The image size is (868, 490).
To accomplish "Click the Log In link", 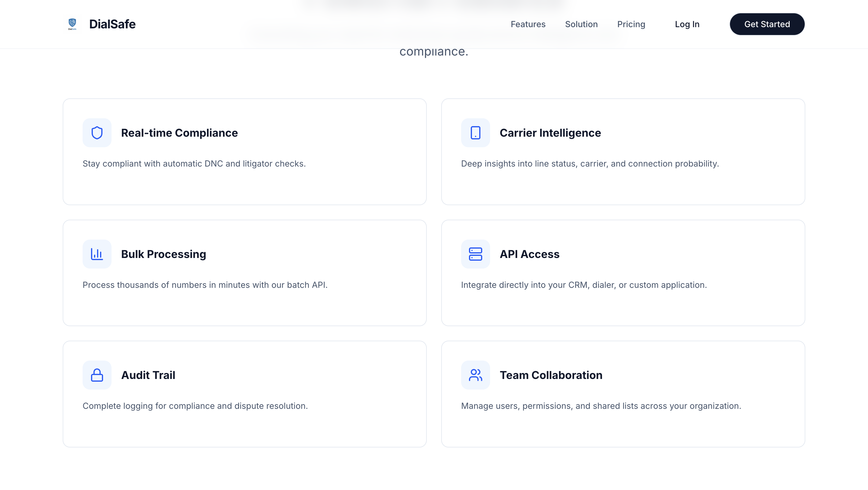I will coord(687,24).
